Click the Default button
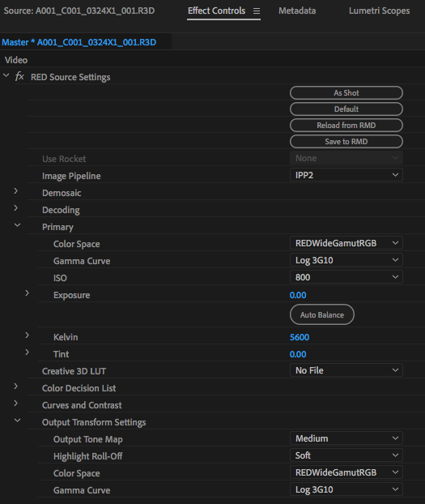The width and height of the screenshot is (425, 504). point(346,109)
